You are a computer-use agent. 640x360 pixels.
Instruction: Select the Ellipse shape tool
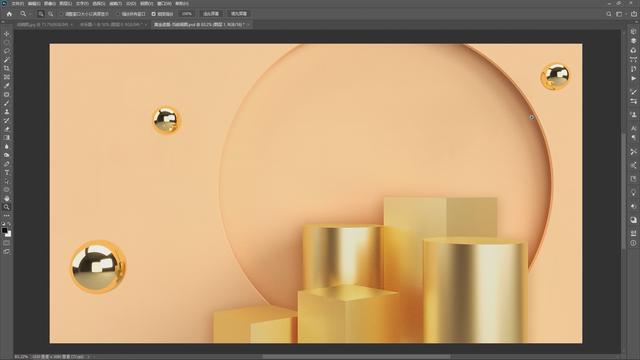click(x=7, y=190)
